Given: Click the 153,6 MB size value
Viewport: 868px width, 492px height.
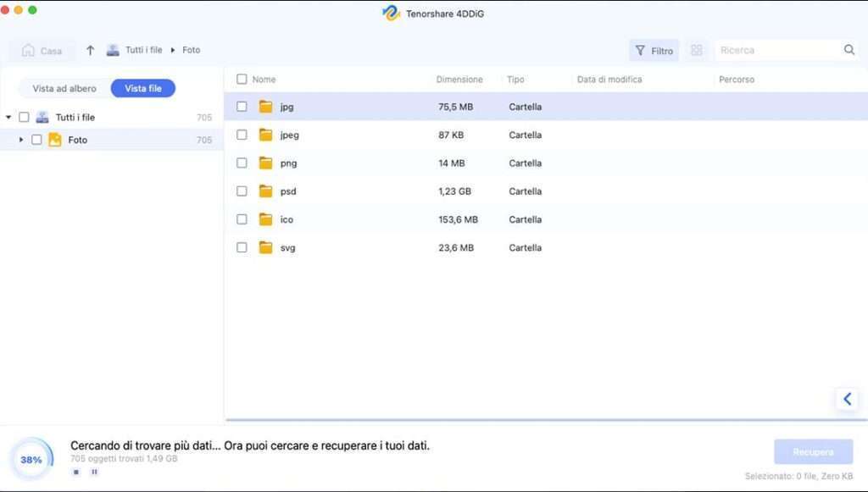Looking at the screenshot, I should click(x=458, y=219).
